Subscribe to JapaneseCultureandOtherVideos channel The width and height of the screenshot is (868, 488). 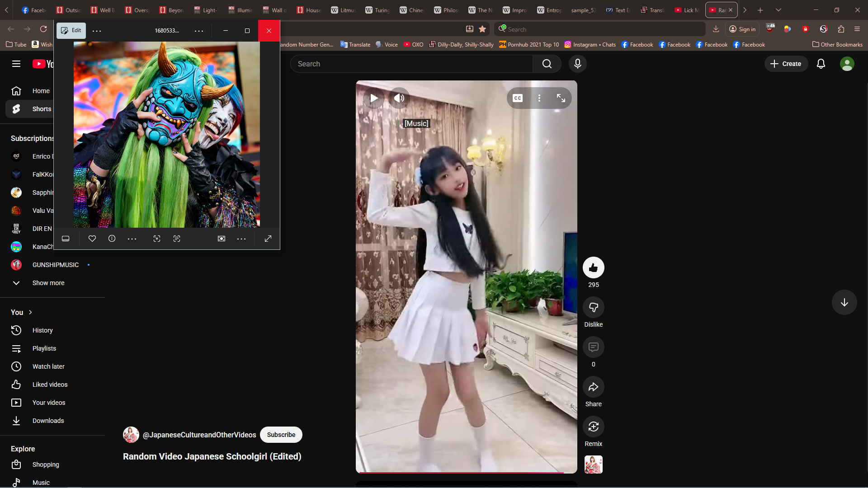tap(281, 435)
